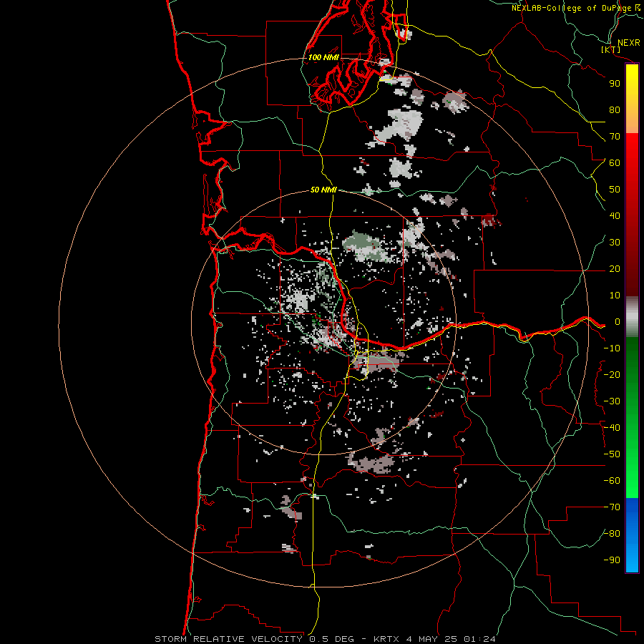
Task: Click the 70 value on the velocity scale
Action: (x=615, y=137)
